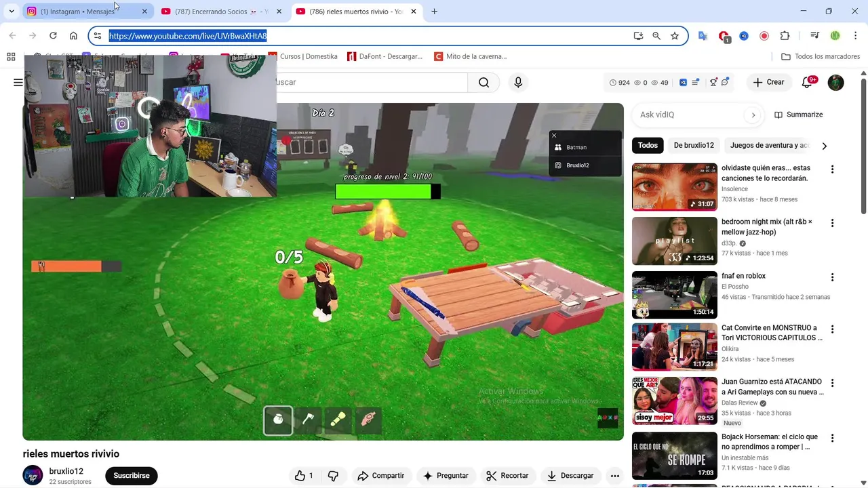Viewport: 868px width, 488px height.
Task: Click the red record extension icon
Action: point(764,36)
